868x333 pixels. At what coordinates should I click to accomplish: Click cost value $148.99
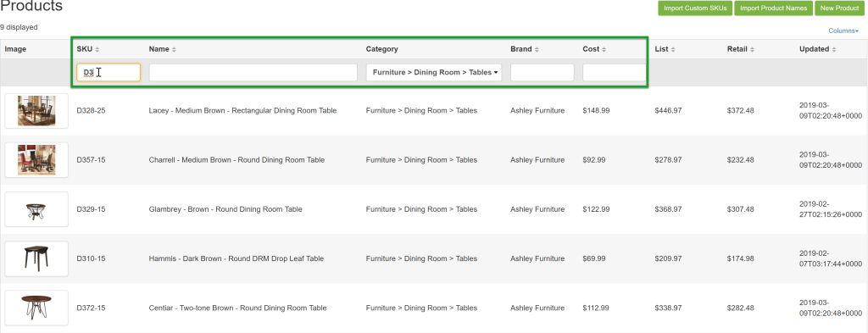tap(596, 111)
